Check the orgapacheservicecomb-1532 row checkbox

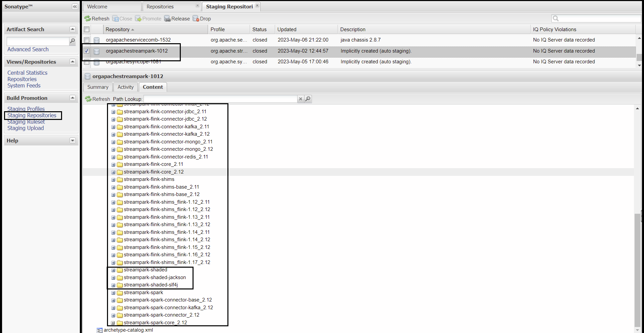[x=87, y=40]
